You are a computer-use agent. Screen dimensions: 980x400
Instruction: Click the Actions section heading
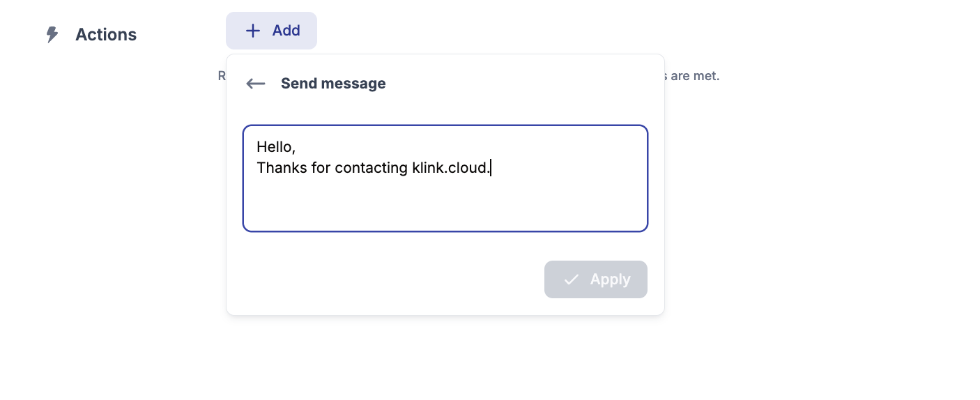click(x=106, y=35)
